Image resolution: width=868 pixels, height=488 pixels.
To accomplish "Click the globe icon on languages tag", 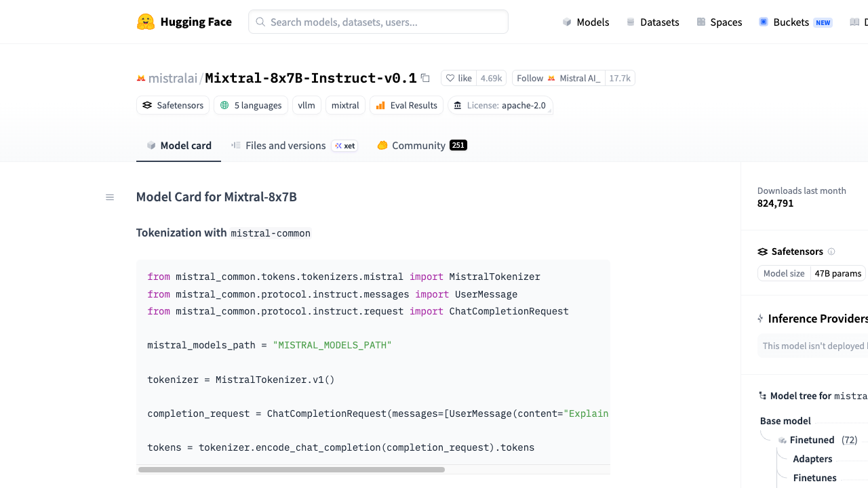I will coord(224,105).
